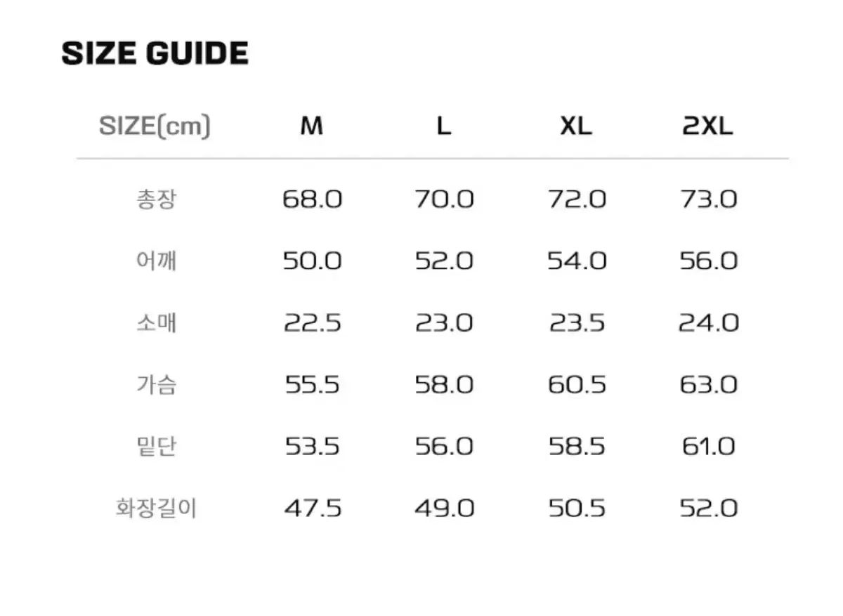This screenshot has width=843, height=616.
Task: Click the 소매 row label
Action: (156, 323)
